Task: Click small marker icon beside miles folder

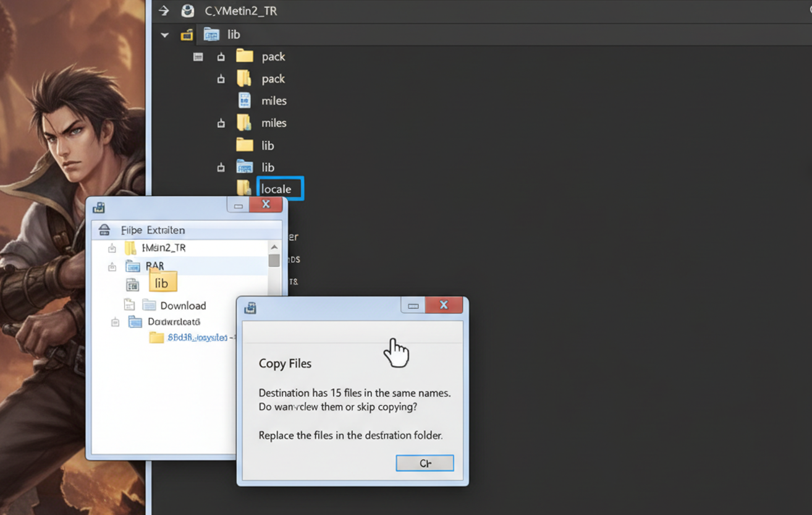Action: pos(221,124)
